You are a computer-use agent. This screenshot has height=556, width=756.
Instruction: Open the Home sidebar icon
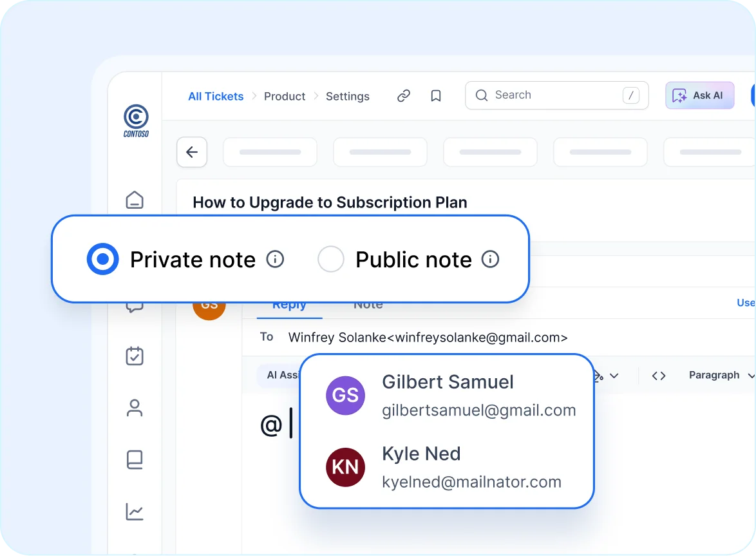coord(134,200)
